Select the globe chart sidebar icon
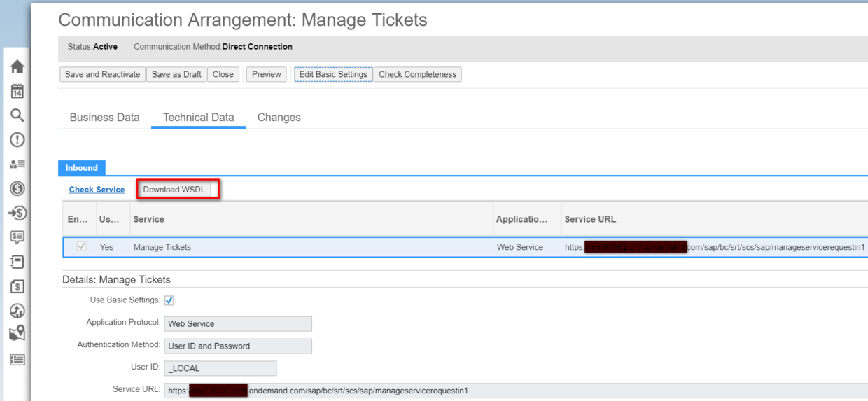 (x=17, y=311)
